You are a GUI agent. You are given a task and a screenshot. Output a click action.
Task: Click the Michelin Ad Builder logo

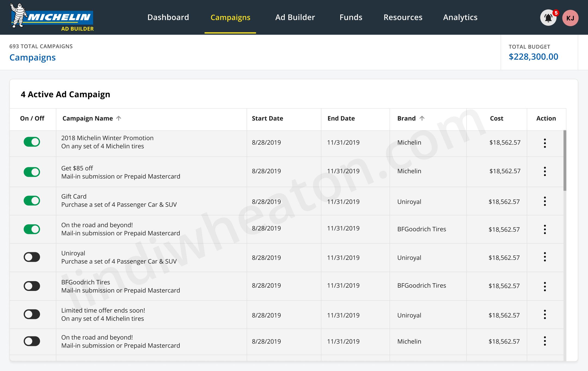(x=52, y=17)
